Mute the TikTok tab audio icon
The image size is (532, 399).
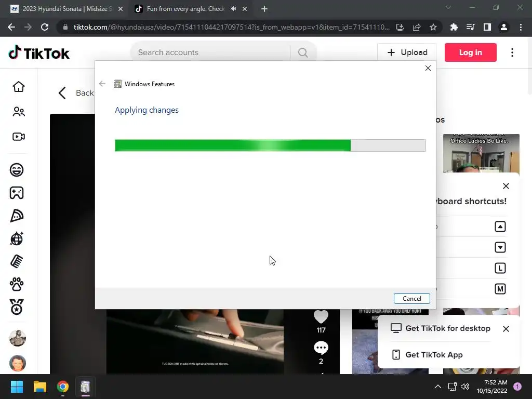point(233,9)
